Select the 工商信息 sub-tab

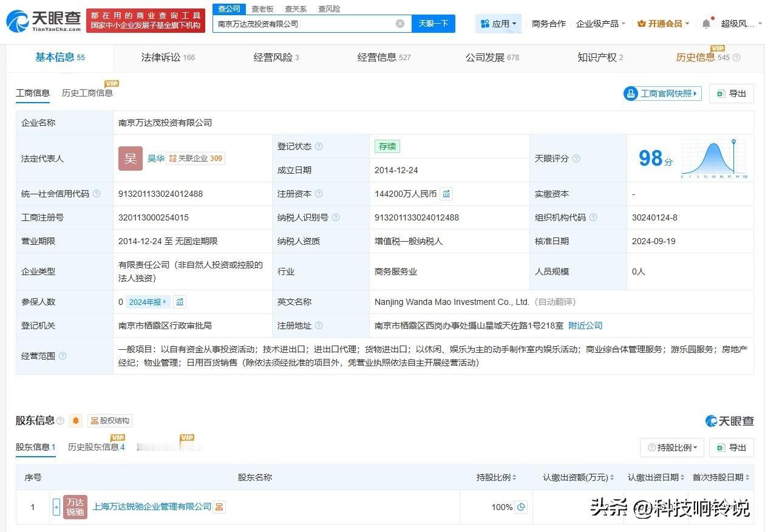point(33,93)
